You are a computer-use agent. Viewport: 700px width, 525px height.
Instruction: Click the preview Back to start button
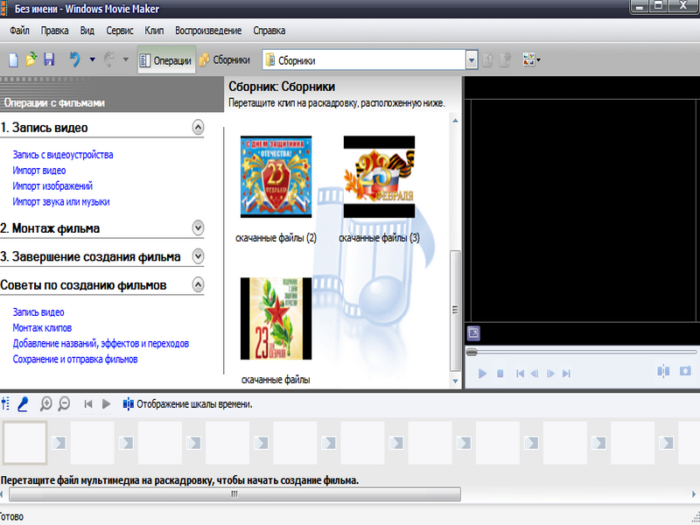[520, 373]
